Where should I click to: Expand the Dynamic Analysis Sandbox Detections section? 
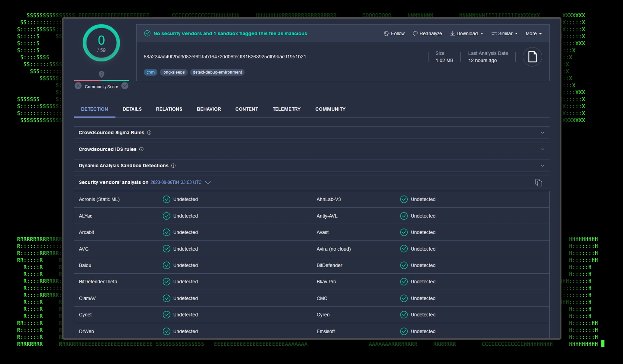542,166
